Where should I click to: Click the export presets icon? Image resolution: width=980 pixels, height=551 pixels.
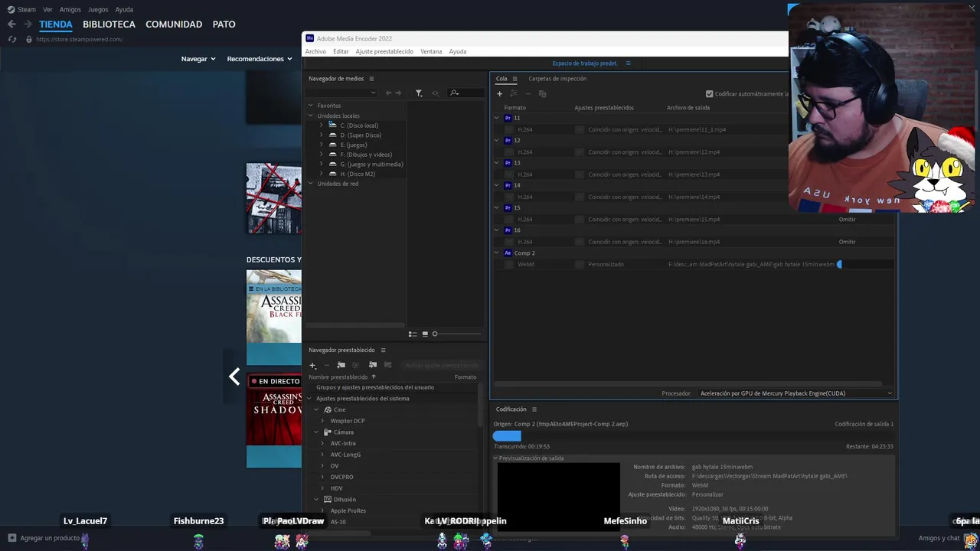point(387,365)
